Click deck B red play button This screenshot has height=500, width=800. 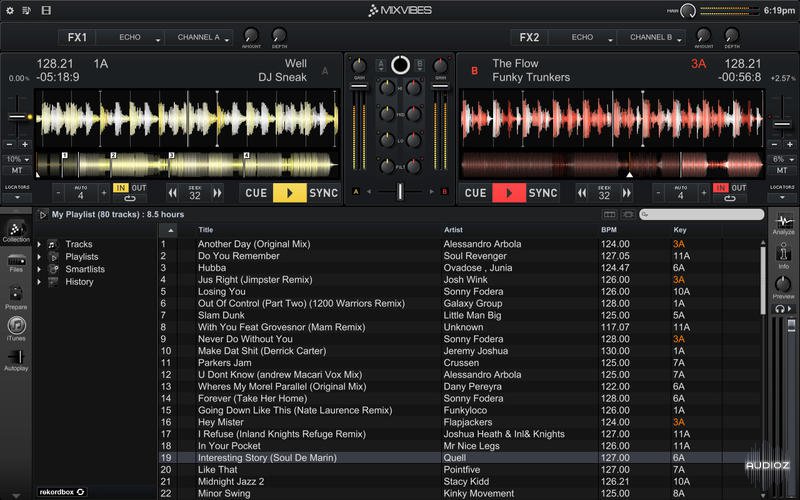[x=509, y=193]
